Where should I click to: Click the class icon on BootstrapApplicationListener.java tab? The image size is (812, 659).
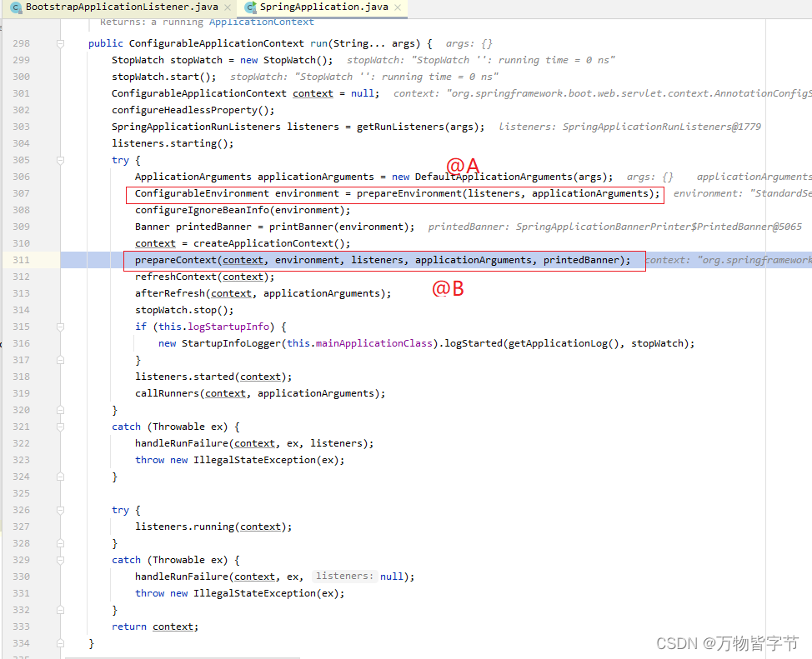pyautogui.click(x=16, y=7)
